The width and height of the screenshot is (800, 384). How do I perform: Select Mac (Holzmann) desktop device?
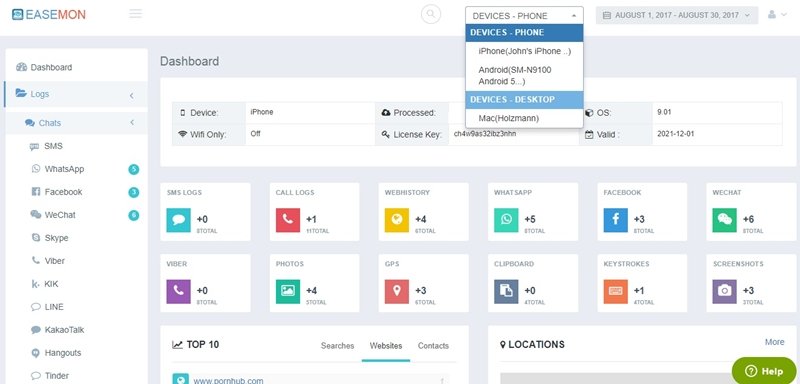point(524,118)
